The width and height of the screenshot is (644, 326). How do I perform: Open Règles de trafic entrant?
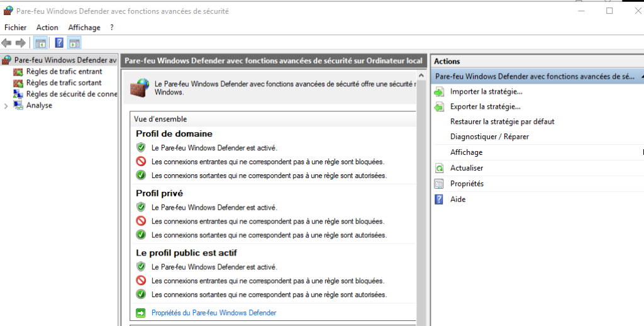pyautogui.click(x=64, y=72)
